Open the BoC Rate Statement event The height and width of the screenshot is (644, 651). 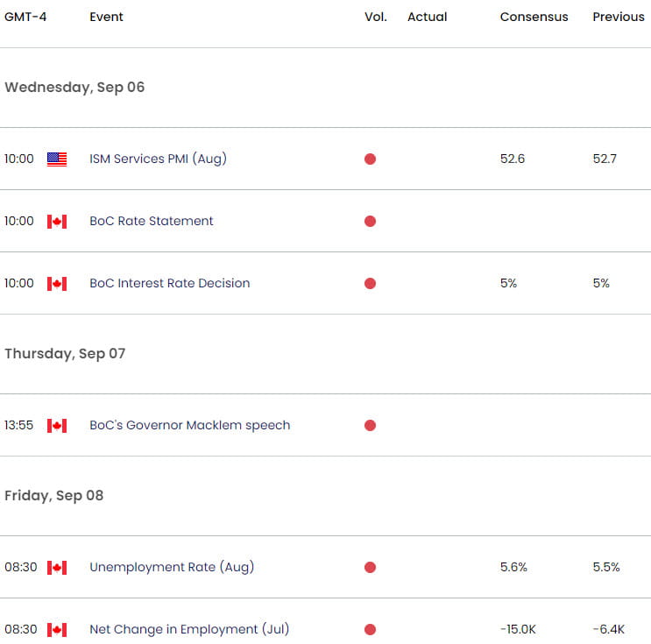point(152,221)
